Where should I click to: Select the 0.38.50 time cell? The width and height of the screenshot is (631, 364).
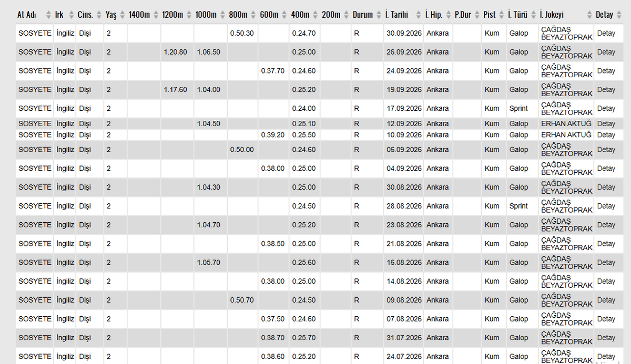[x=273, y=244]
